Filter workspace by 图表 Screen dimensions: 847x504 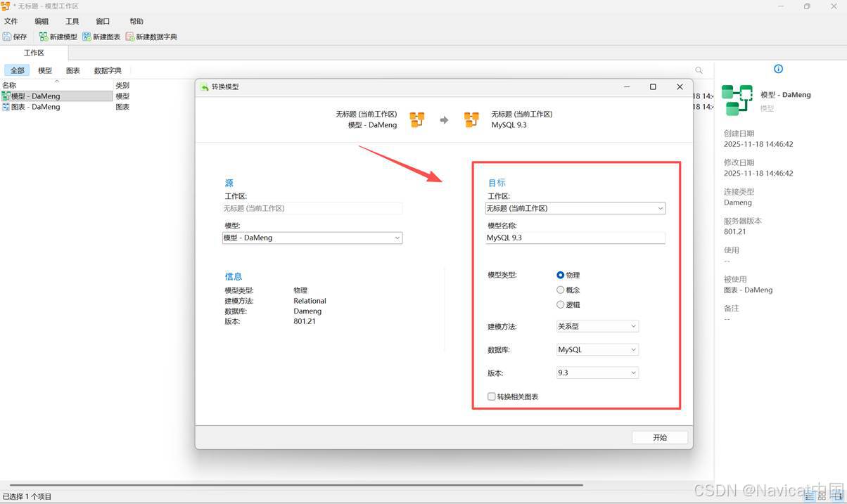click(x=73, y=70)
